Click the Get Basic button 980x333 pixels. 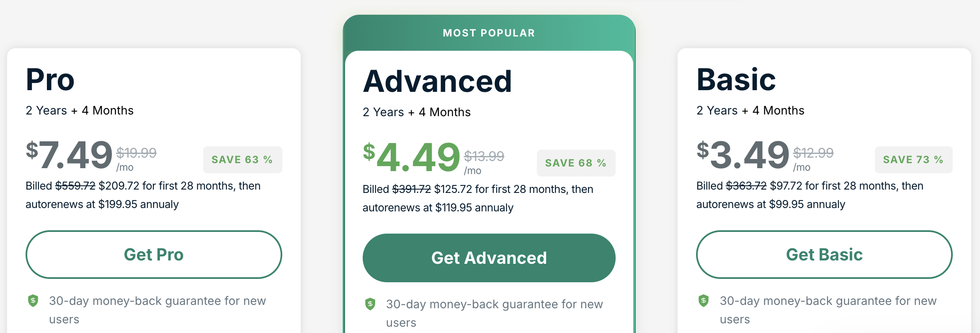click(x=824, y=255)
